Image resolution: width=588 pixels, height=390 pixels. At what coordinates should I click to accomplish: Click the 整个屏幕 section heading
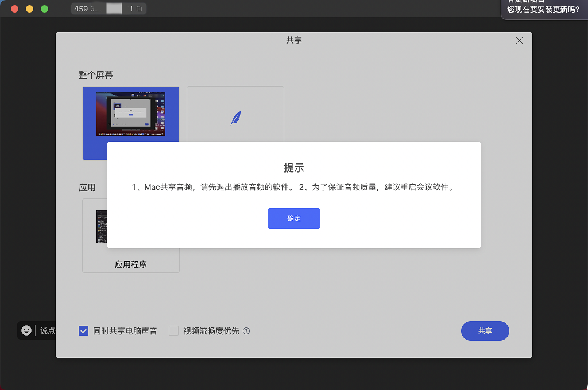(x=96, y=75)
